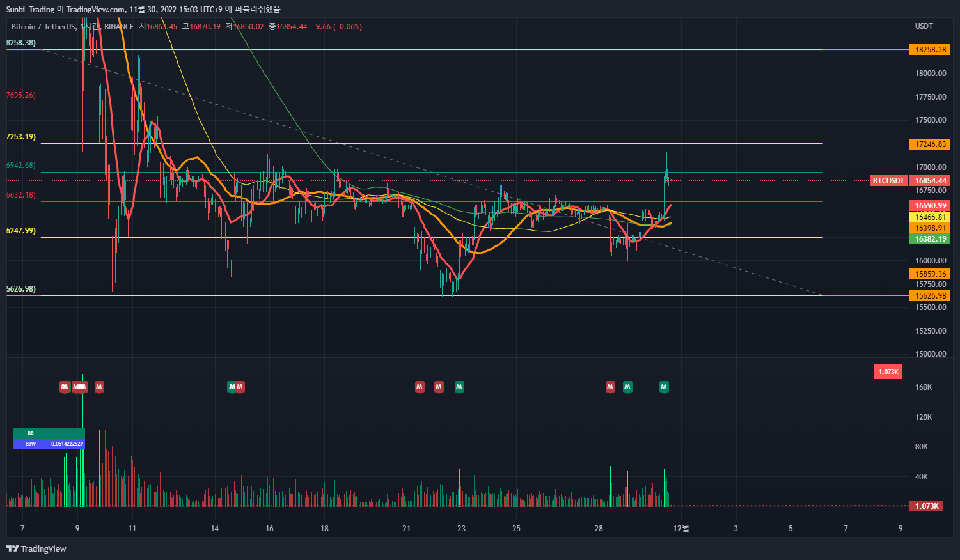Click the orange 15859.36 price label
Image resolution: width=960 pixels, height=560 pixels.
pos(930,274)
